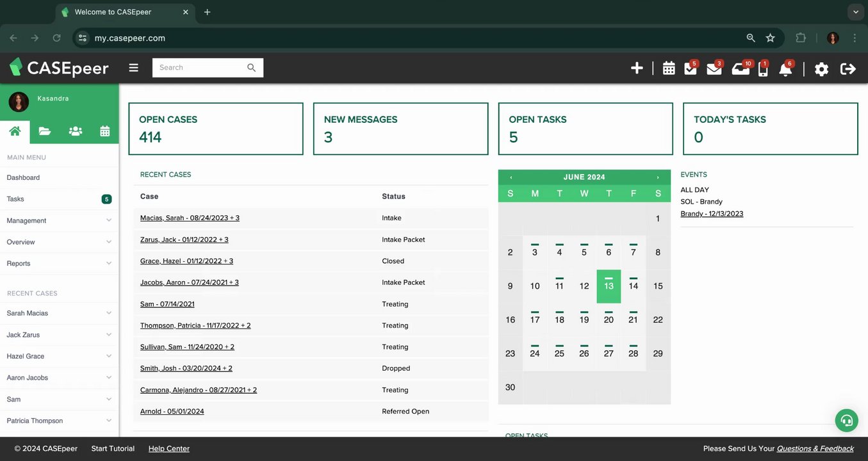Screen dimensions: 868x461
Task: Go to next month on calendar
Action: click(x=657, y=177)
